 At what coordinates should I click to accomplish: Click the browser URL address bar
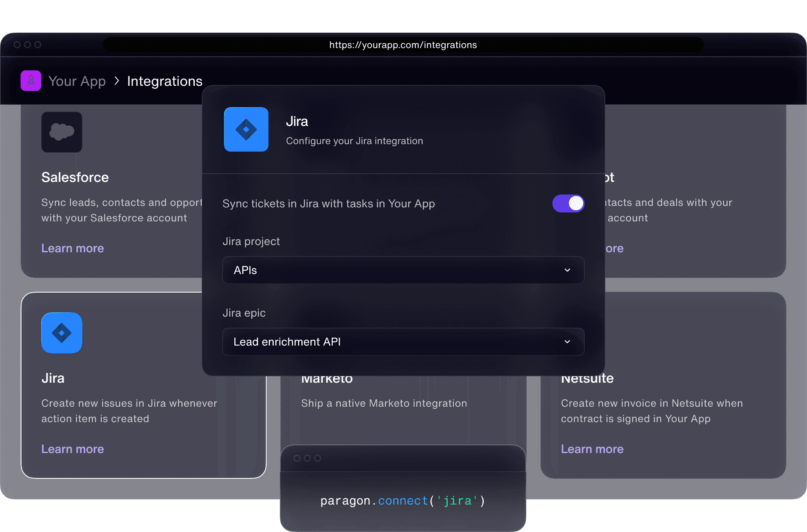(x=403, y=45)
